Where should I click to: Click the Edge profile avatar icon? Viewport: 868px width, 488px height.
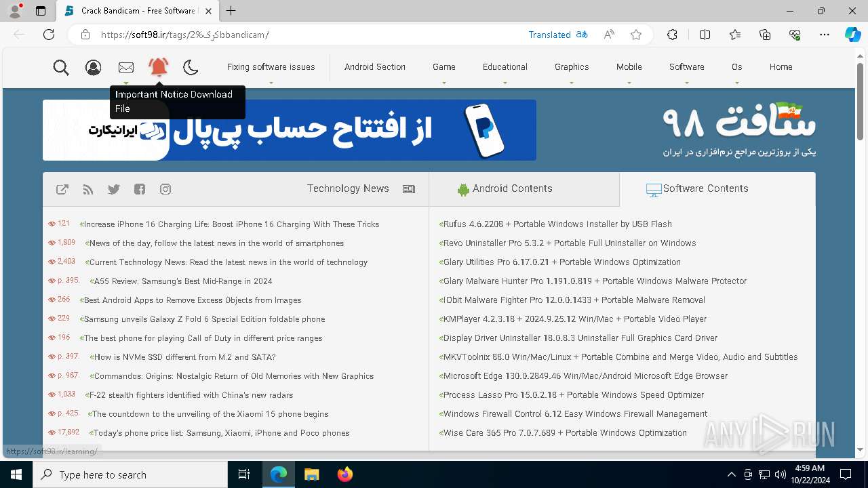click(15, 11)
